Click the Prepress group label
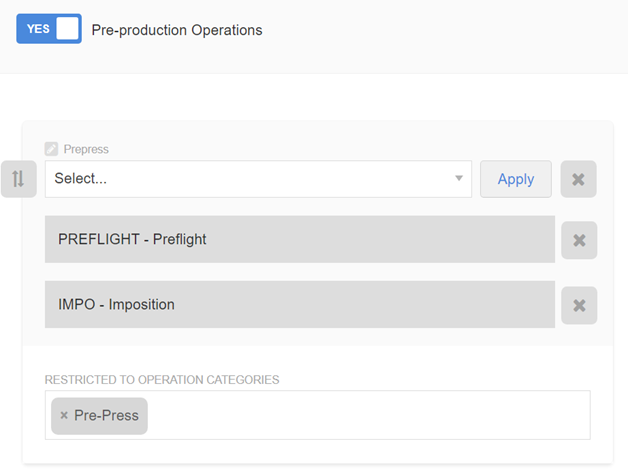 coord(86,149)
